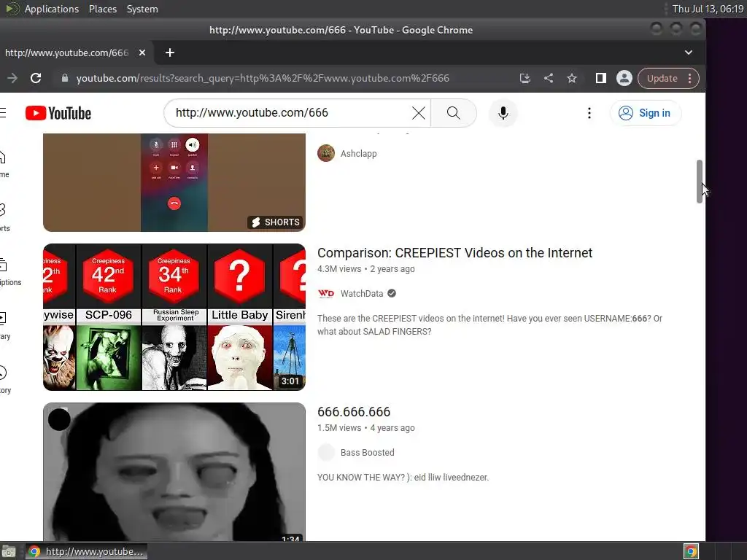Share this page icon in Chrome

click(x=549, y=78)
